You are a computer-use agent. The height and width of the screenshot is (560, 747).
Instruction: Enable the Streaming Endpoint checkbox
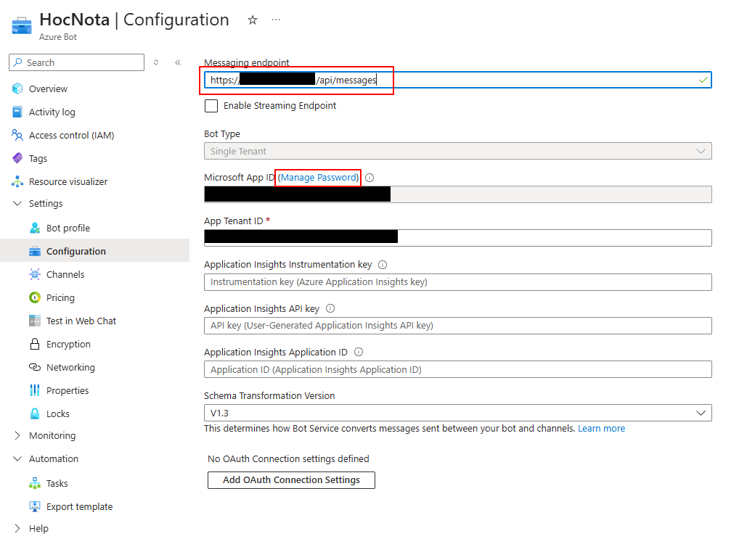pos(211,106)
